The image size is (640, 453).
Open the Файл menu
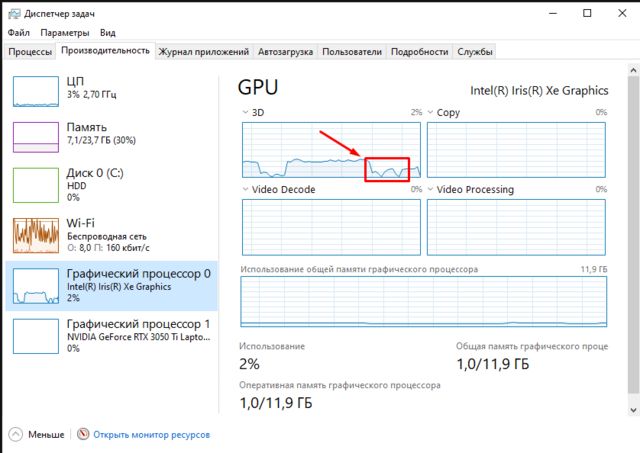click(x=15, y=33)
